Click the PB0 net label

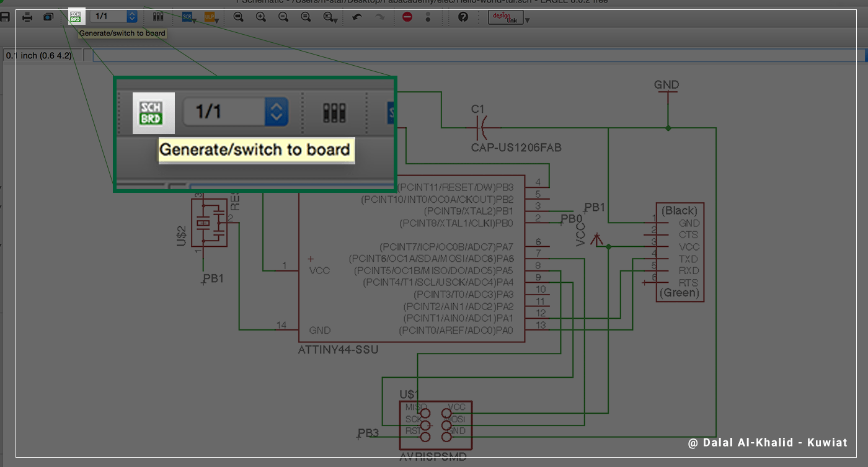[x=571, y=219]
